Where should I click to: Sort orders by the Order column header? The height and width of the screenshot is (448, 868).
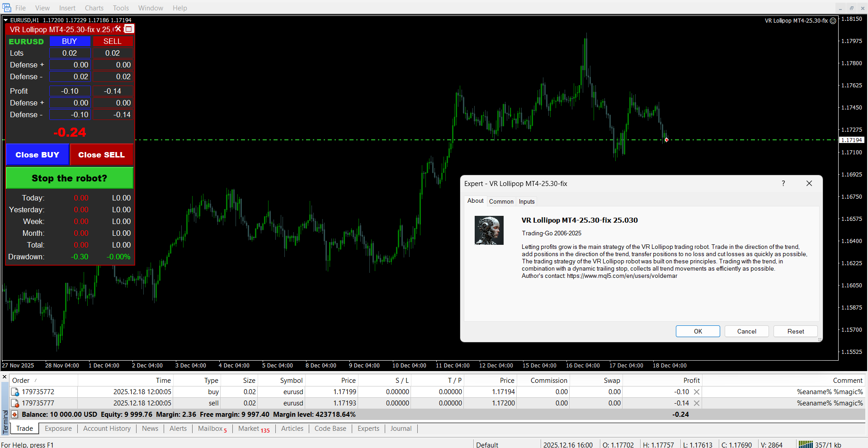point(21,381)
